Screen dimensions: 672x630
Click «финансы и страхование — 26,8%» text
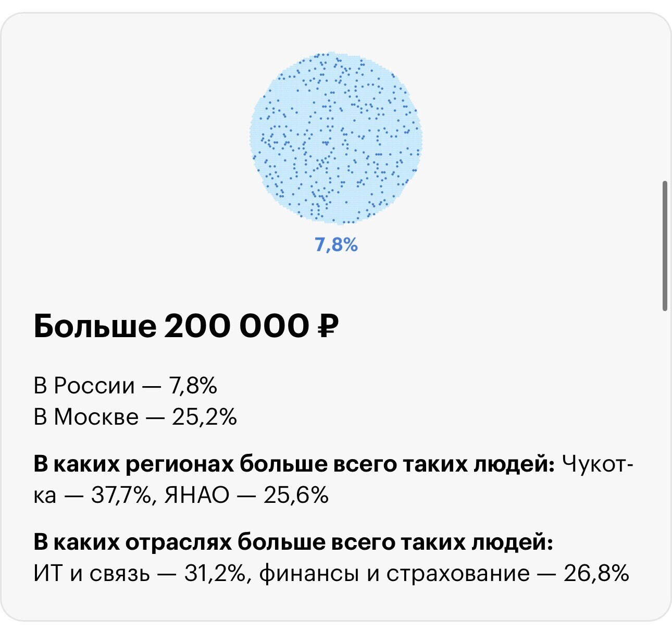[x=444, y=574]
